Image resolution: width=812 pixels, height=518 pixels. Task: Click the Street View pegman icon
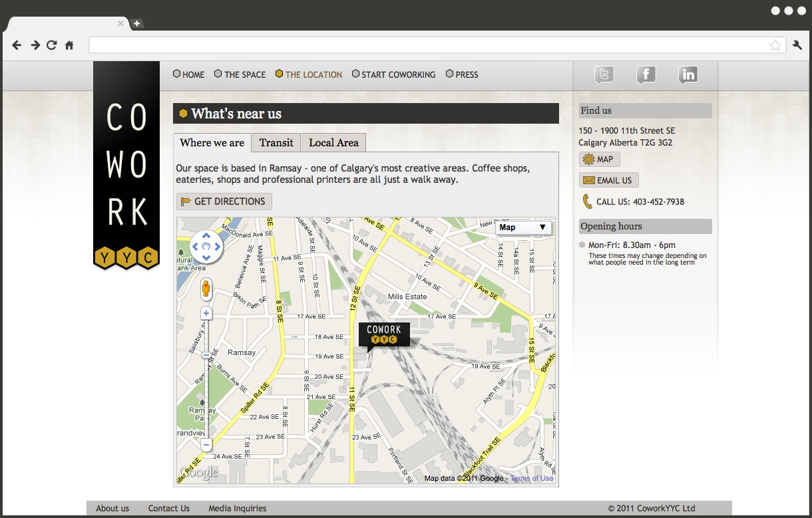point(206,289)
